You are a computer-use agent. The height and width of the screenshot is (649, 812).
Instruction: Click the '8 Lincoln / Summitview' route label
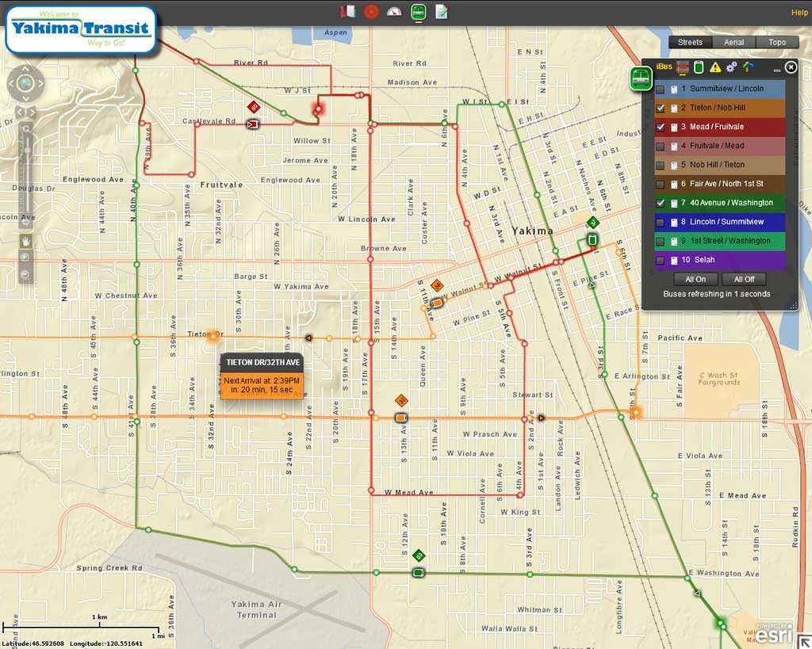click(x=722, y=222)
